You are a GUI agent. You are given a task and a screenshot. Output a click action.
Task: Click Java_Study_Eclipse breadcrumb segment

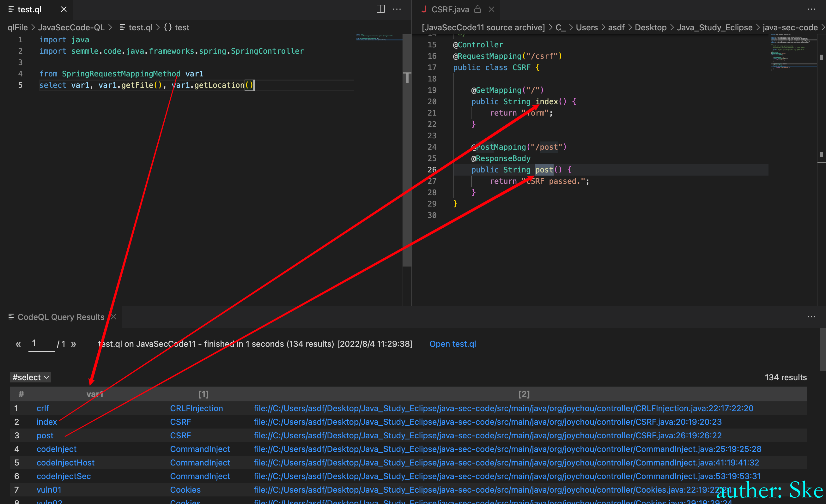click(714, 27)
